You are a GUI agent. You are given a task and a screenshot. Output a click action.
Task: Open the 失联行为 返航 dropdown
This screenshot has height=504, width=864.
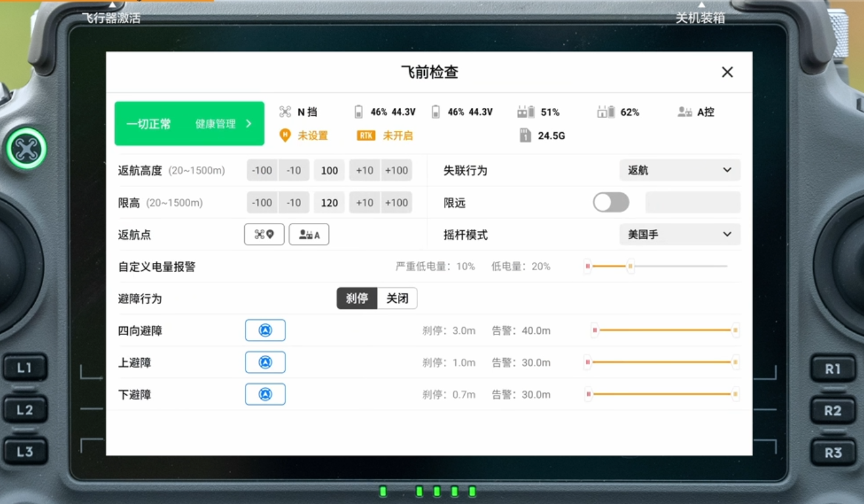(x=679, y=170)
